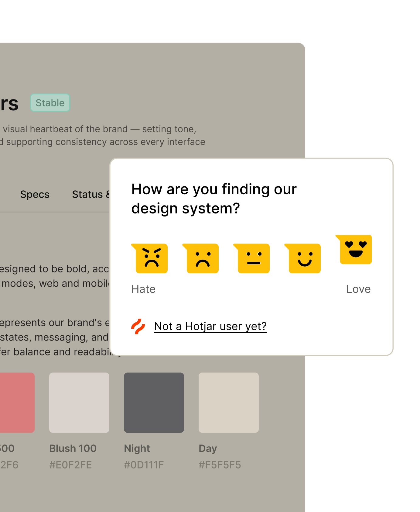Switch to the Specs tab
This screenshot has width=420, height=512.
[35, 194]
